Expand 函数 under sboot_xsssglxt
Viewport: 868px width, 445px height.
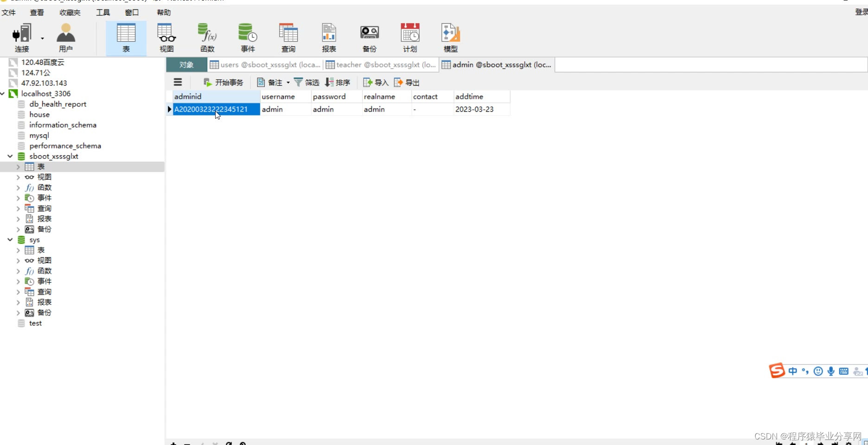pos(18,188)
